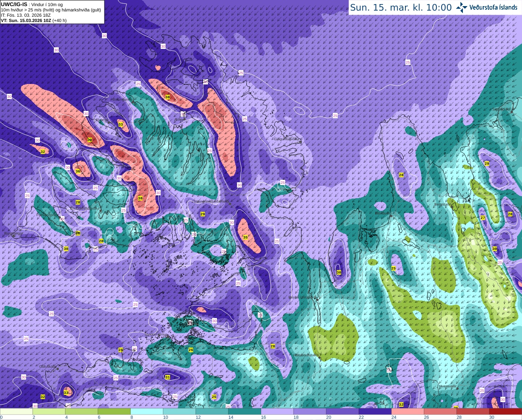Image resolution: width=522 pixels, height=420 pixels.
Task: Click the yellow 39 maximum gust label
Action: tap(90, 140)
